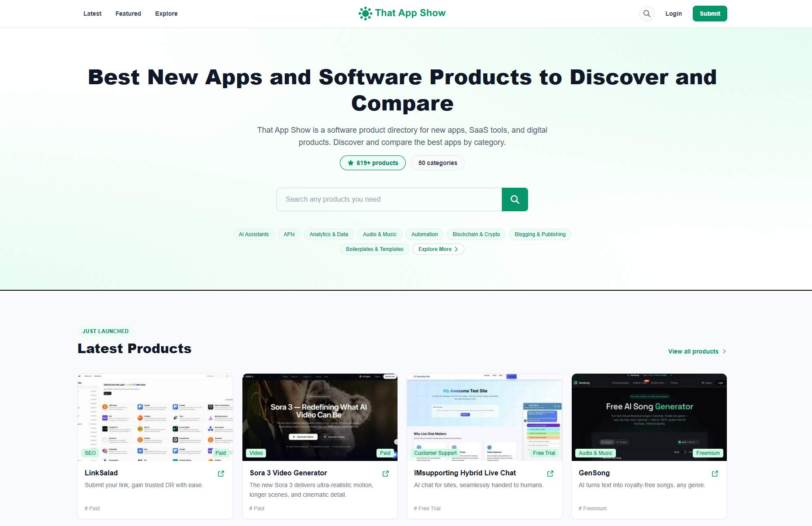Open LinkSalad via its external link icon
The height and width of the screenshot is (526, 812).
[221, 473]
